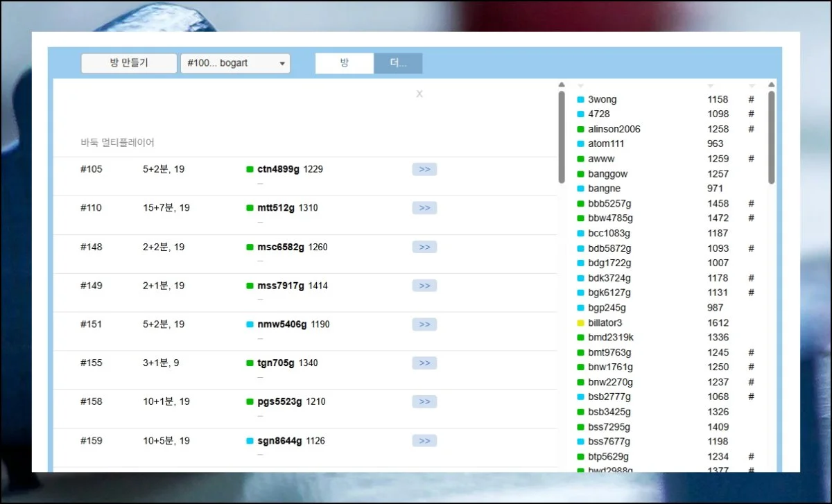The image size is (832, 504).
Task: Select player alinson2006 in the user list
Action: tap(614, 129)
